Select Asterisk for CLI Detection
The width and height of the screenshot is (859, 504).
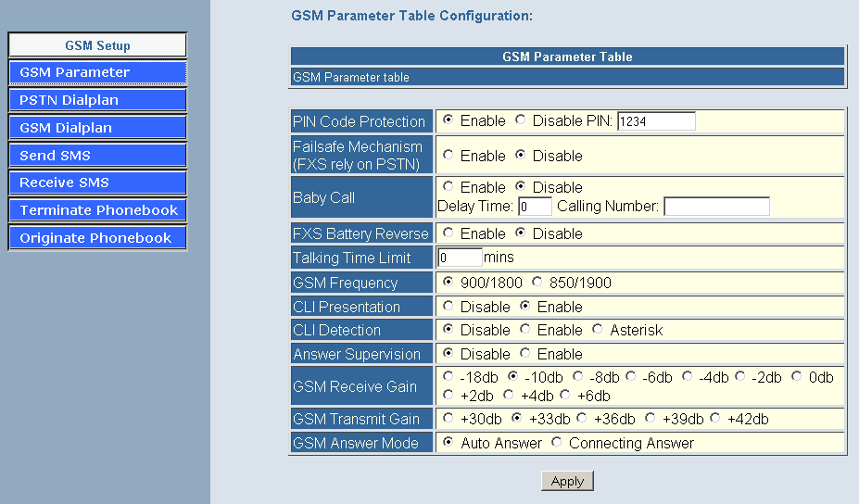click(x=597, y=329)
